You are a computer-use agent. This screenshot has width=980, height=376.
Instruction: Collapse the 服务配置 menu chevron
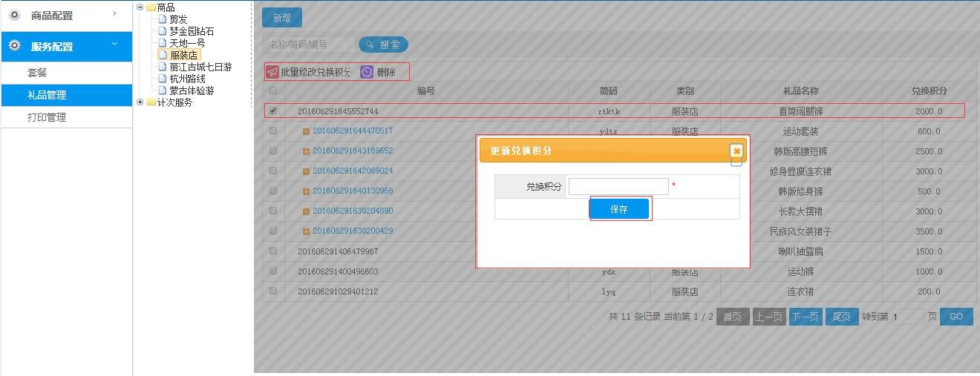click(114, 44)
